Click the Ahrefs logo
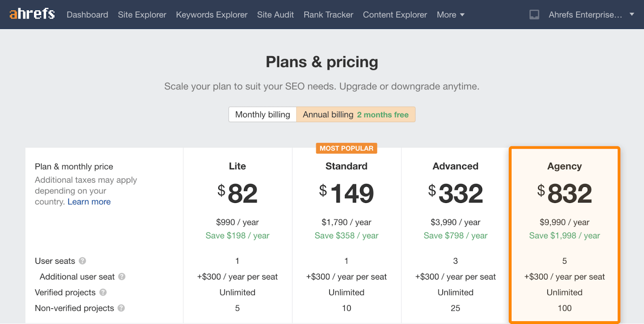 tap(32, 14)
